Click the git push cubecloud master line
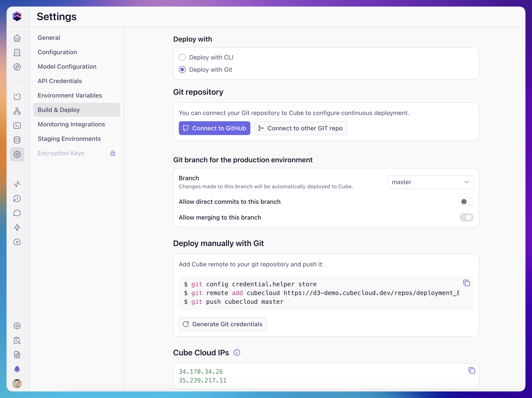This screenshot has width=532, height=398. (234, 302)
